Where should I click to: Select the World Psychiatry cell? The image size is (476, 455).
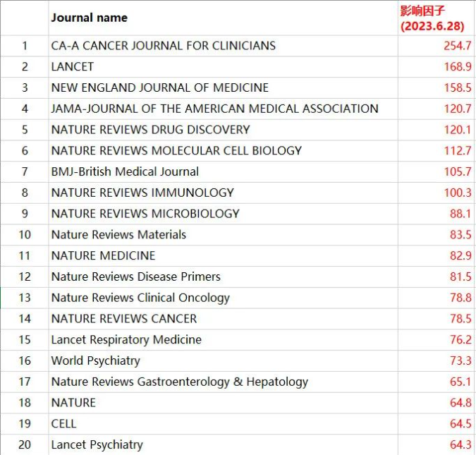223,361
